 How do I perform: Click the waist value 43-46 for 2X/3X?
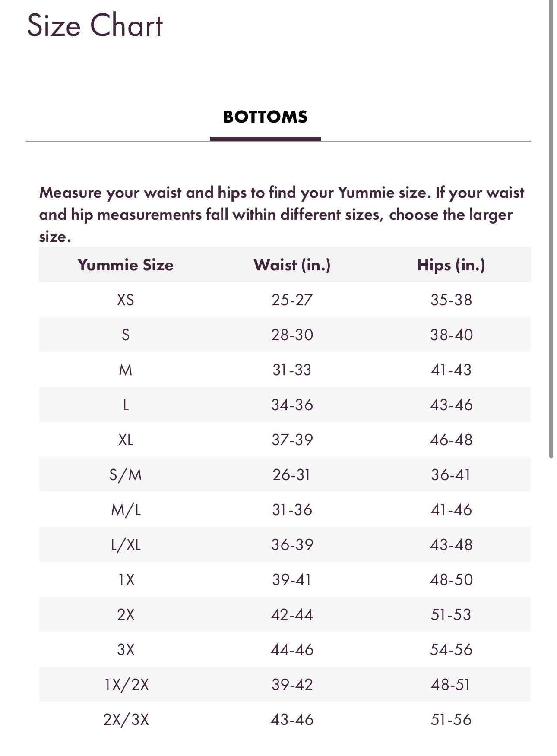coord(292,719)
